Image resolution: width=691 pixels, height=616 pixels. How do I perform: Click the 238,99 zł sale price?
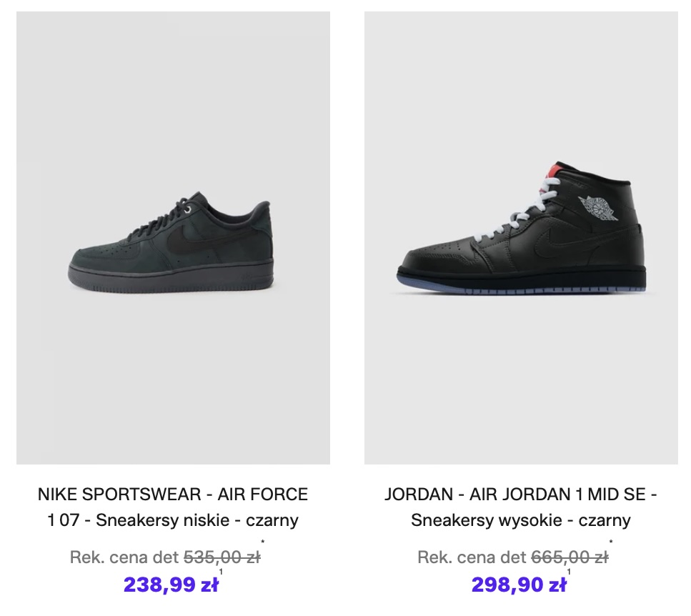click(171, 585)
